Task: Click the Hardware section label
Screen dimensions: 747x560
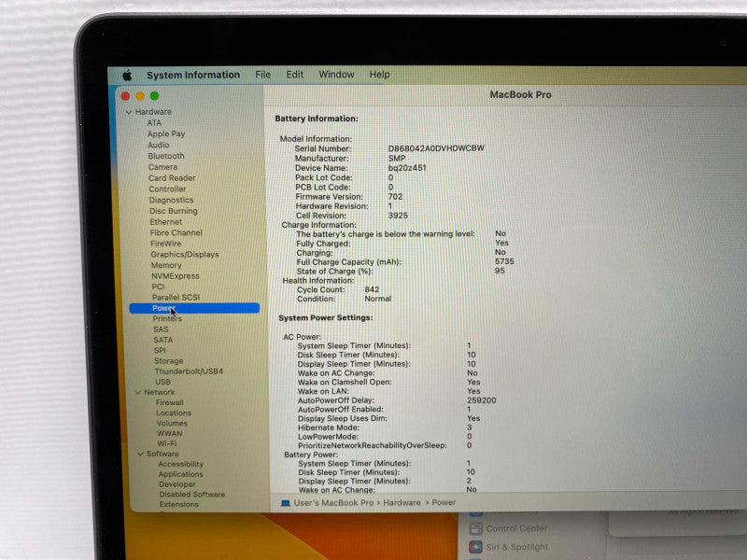Action: [x=153, y=111]
